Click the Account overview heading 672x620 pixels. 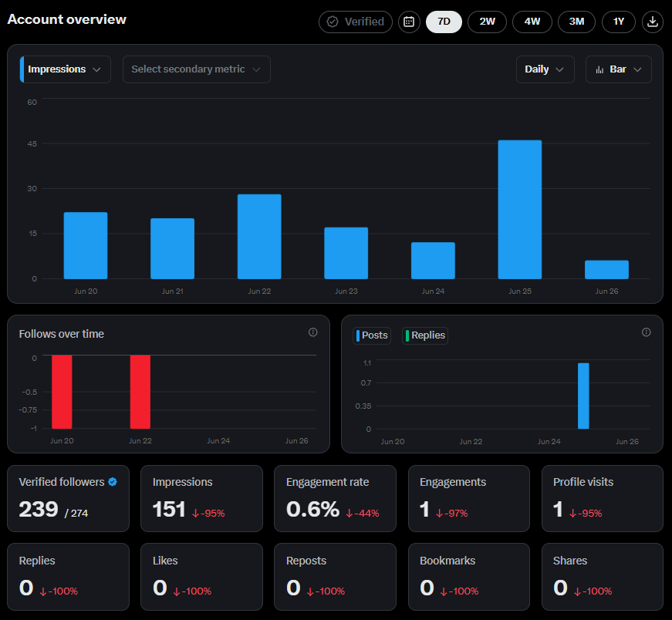pyautogui.click(x=67, y=19)
